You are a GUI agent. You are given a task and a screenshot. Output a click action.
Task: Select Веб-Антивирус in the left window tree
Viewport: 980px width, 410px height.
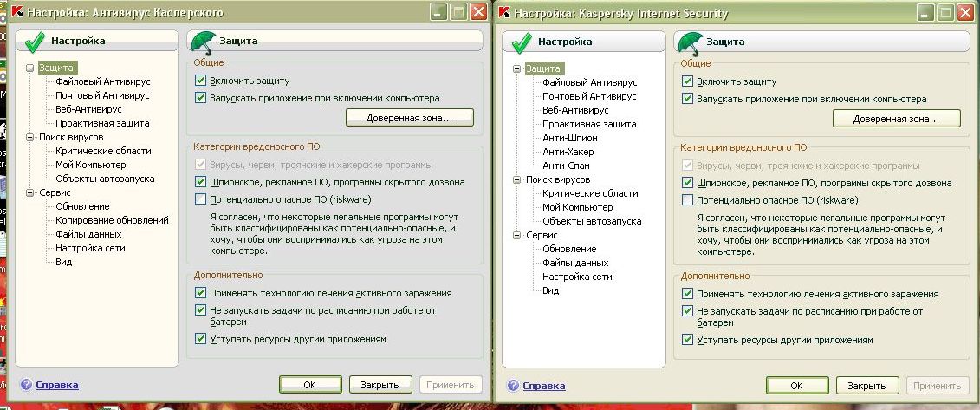88,109
